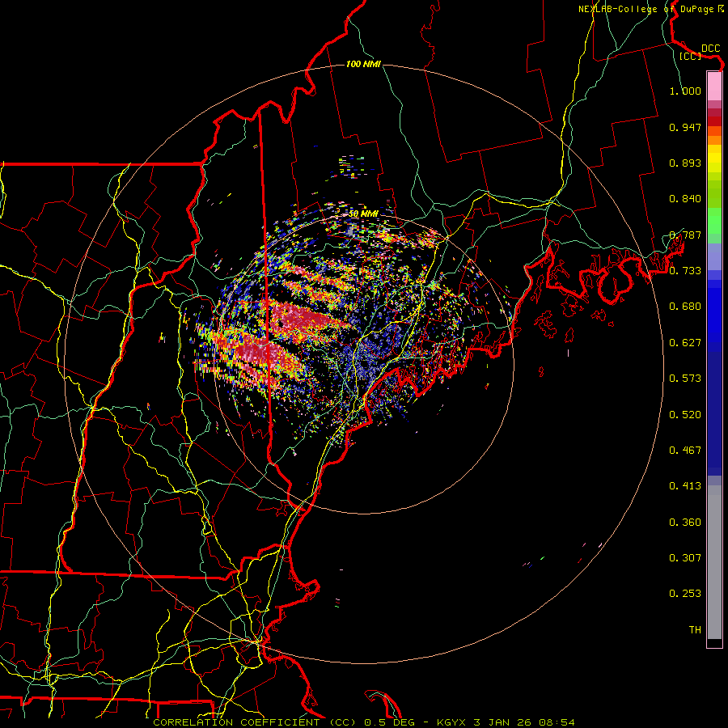728x728 pixels.
Task: Click the 0.253 scale value
Action: 685,594
